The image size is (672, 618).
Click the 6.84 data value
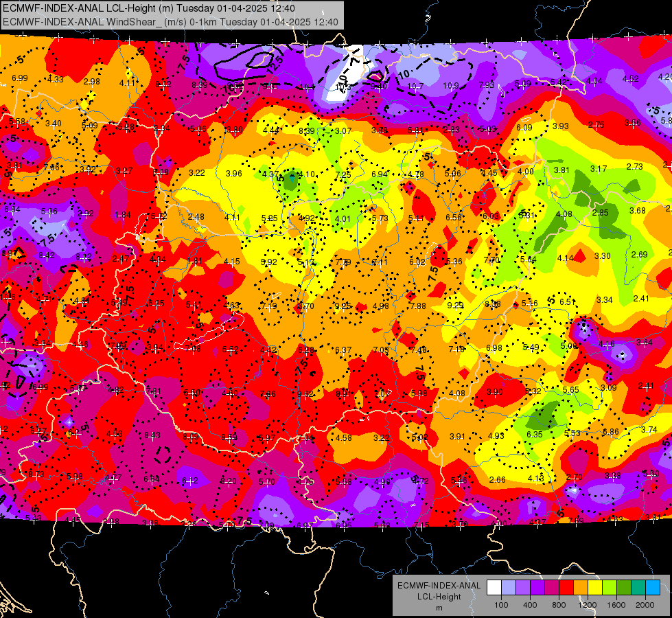[x=12, y=209]
